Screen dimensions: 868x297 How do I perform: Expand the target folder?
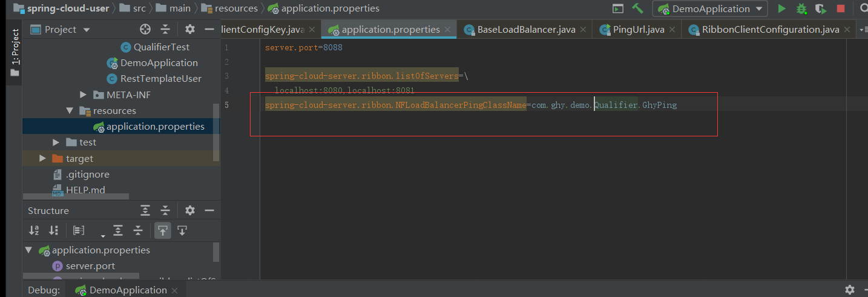click(42, 158)
